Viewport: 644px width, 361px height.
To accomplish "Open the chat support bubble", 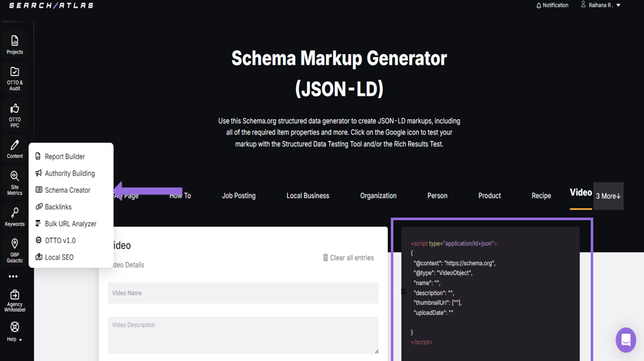I will [x=626, y=339].
